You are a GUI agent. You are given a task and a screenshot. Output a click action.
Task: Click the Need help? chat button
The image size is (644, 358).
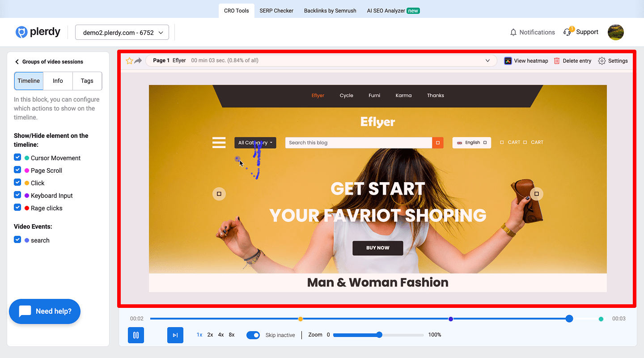pyautogui.click(x=45, y=311)
